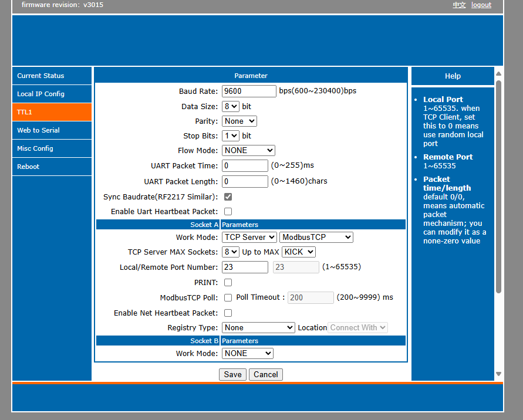Open Web to Serial settings

tap(52, 130)
